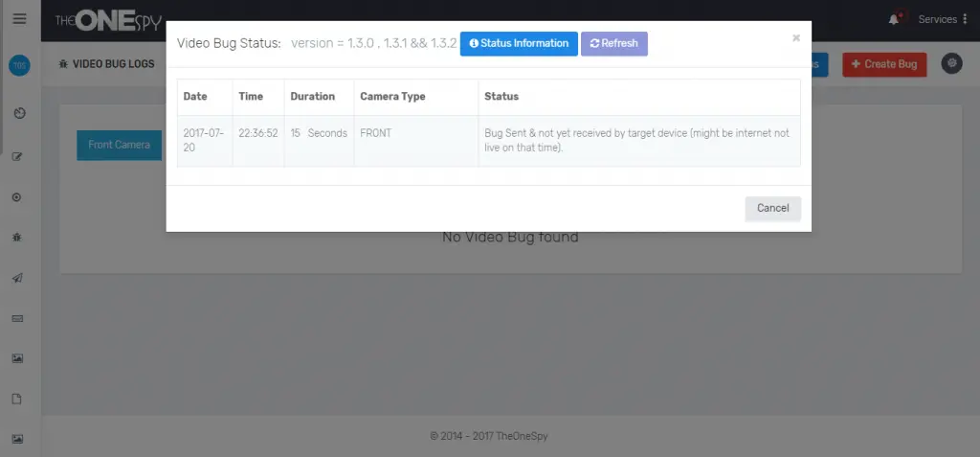The image size is (980, 457).
Task: Click the round gear settings icon
Action: (951, 63)
